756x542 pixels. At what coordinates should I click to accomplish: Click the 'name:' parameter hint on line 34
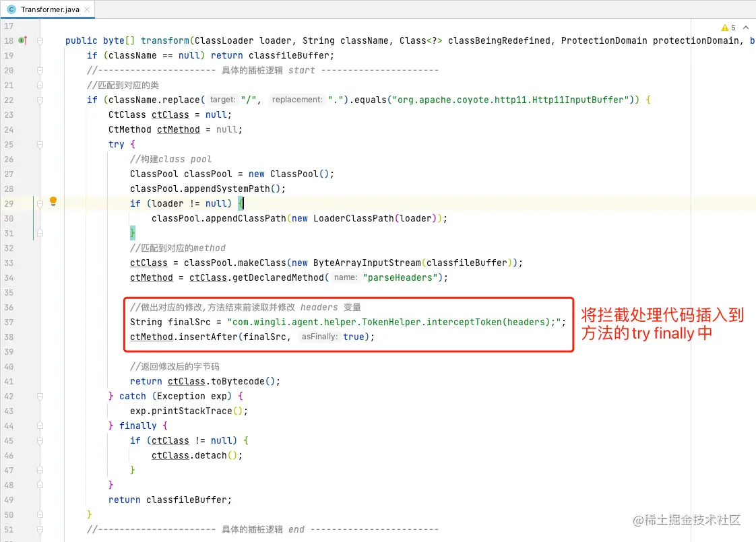tap(346, 277)
